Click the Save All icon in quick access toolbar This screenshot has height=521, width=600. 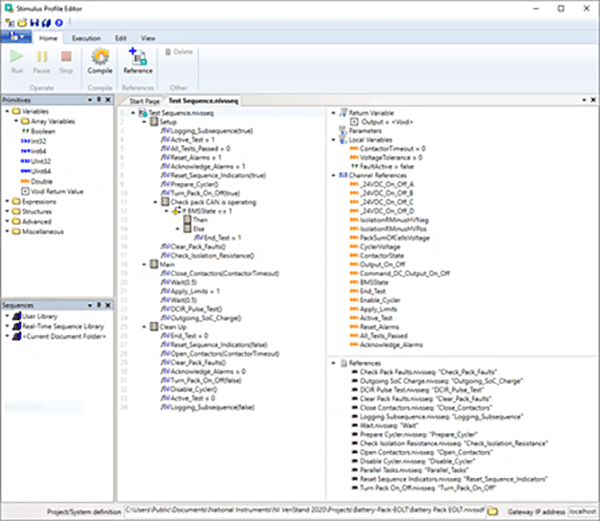(46, 23)
